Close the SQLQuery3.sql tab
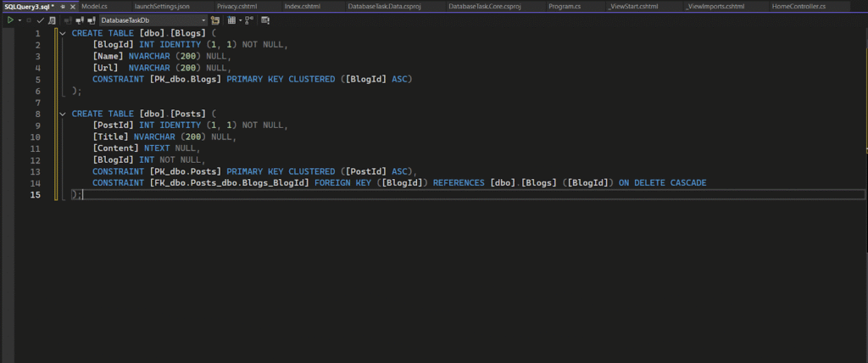 coord(73,6)
